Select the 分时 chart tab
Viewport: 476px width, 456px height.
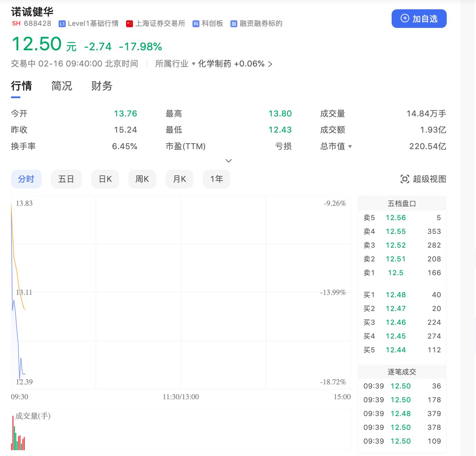click(x=26, y=179)
